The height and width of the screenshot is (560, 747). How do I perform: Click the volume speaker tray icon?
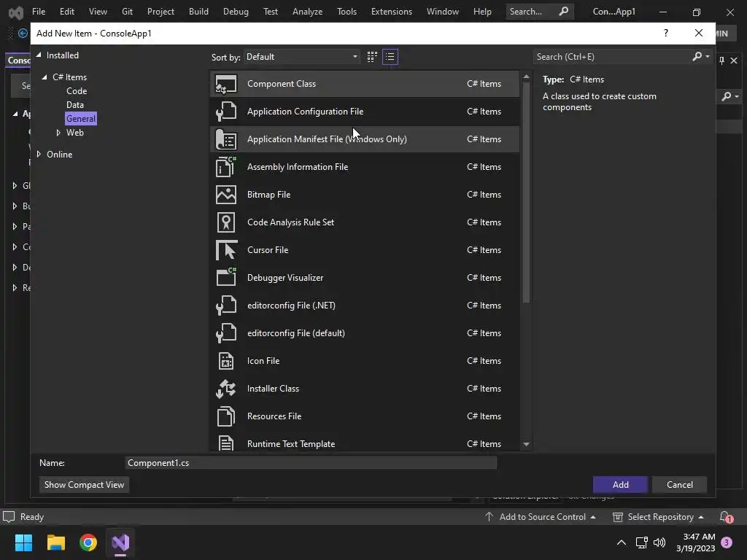coord(659,542)
